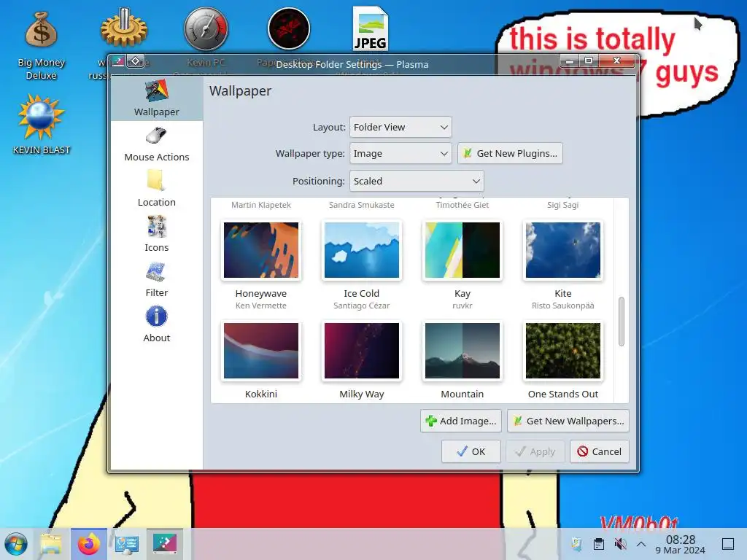Click the muted volume tray icon

(620, 544)
